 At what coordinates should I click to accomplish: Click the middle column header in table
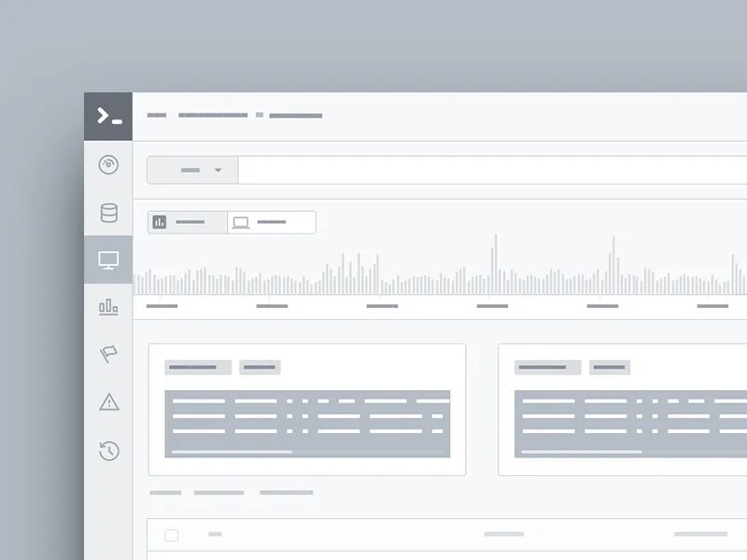[x=504, y=534]
